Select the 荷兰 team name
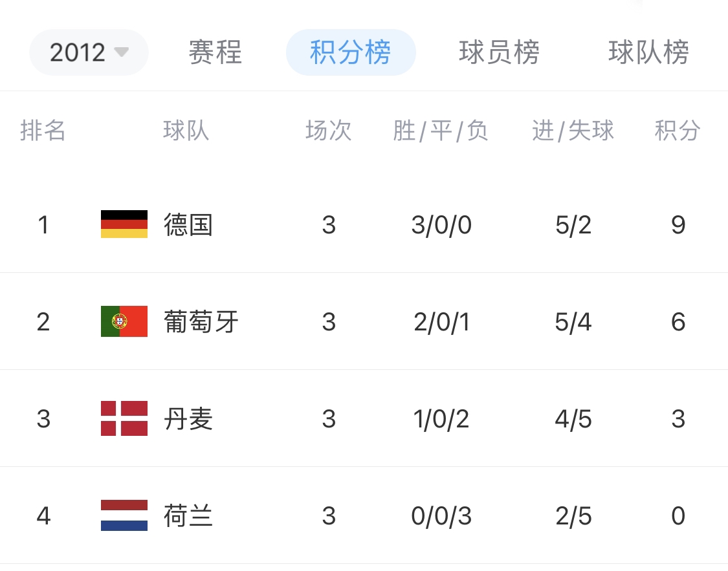Viewport: 728px width, 571px height. 188,516
